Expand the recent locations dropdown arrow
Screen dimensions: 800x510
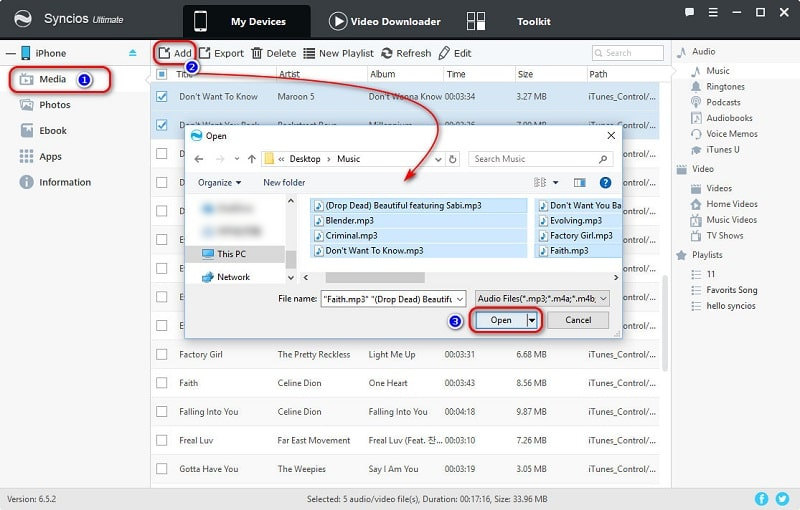[237, 159]
